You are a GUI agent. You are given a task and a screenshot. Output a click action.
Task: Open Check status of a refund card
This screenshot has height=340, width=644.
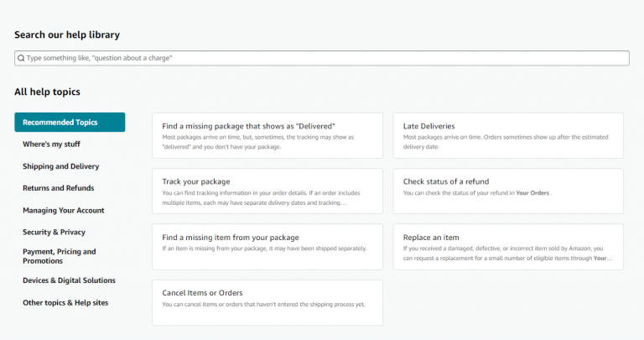[508, 191]
